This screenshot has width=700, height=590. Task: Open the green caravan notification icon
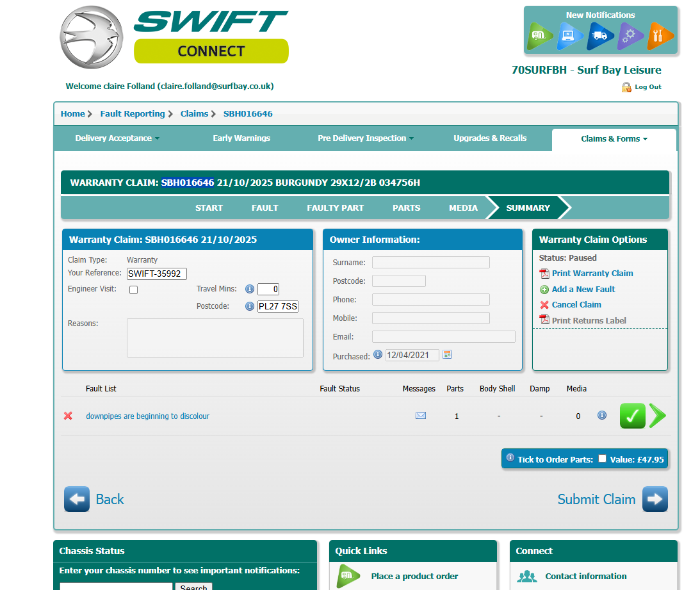pyautogui.click(x=539, y=36)
